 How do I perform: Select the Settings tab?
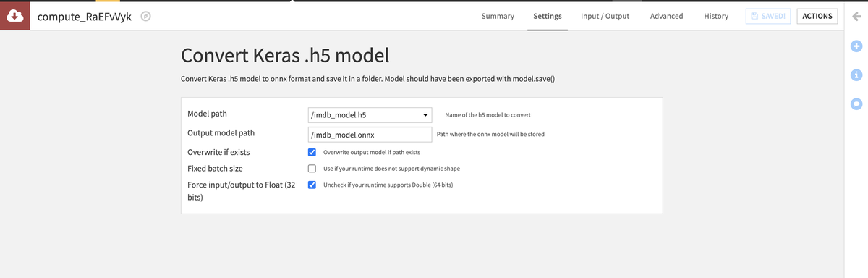tap(548, 16)
